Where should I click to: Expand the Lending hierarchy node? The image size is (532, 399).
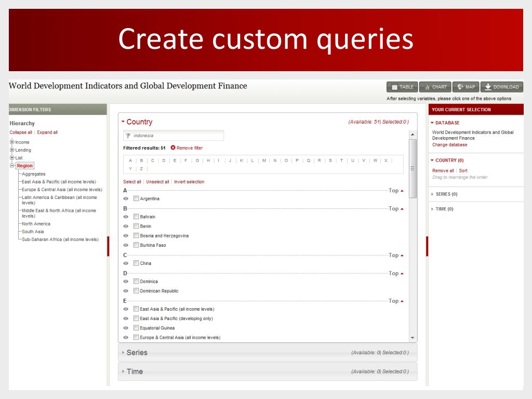pos(12,150)
